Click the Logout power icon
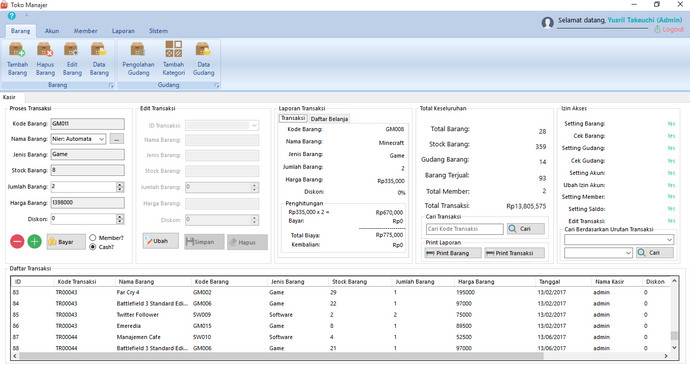 click(657, 29)
